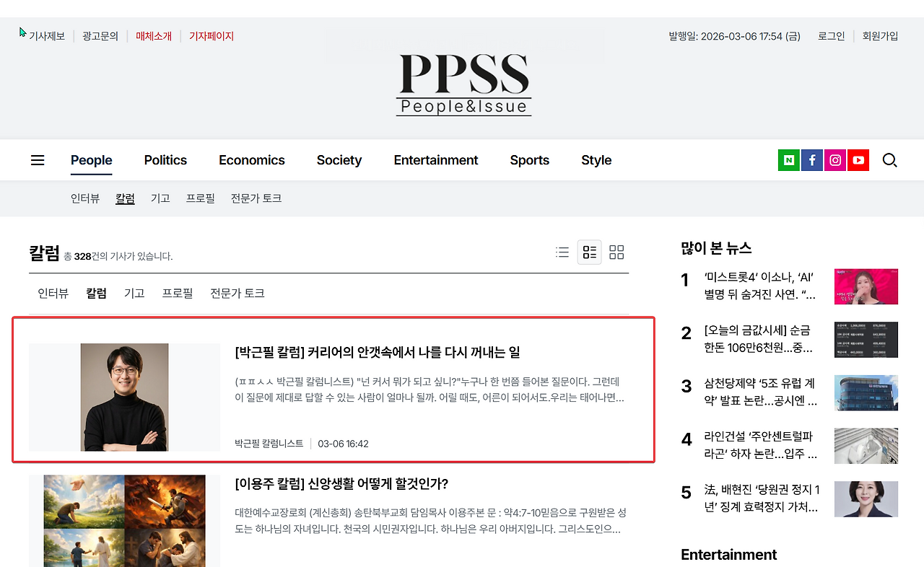Select 프로필 in the gray submenu bar
924x567 pixels.
(201, 198)
